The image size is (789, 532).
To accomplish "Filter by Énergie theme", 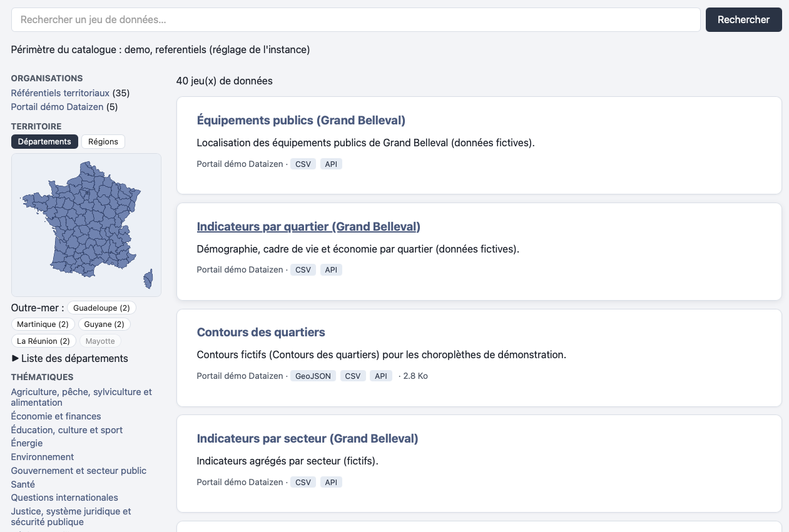I will click(27, 443).
